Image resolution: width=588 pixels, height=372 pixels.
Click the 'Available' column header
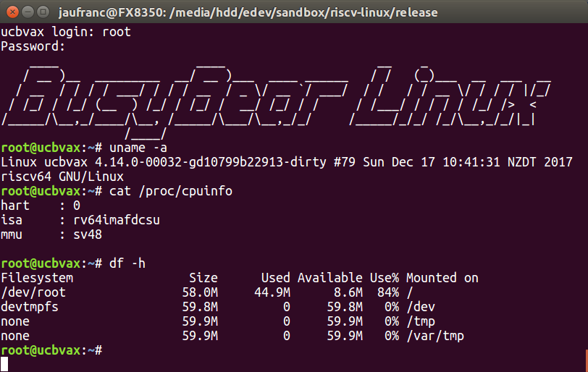[x=330, y=278]
